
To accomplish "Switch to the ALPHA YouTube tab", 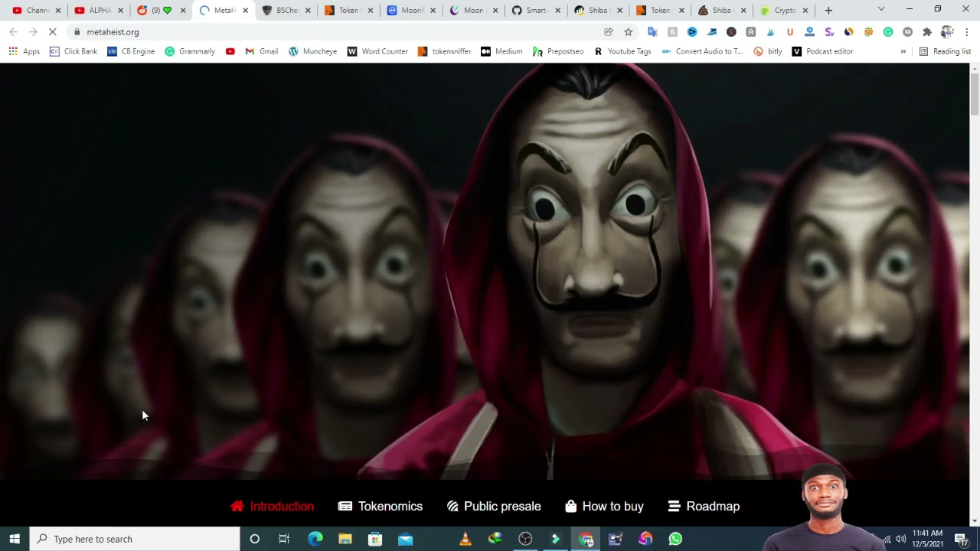I will [x=100, y=10].
